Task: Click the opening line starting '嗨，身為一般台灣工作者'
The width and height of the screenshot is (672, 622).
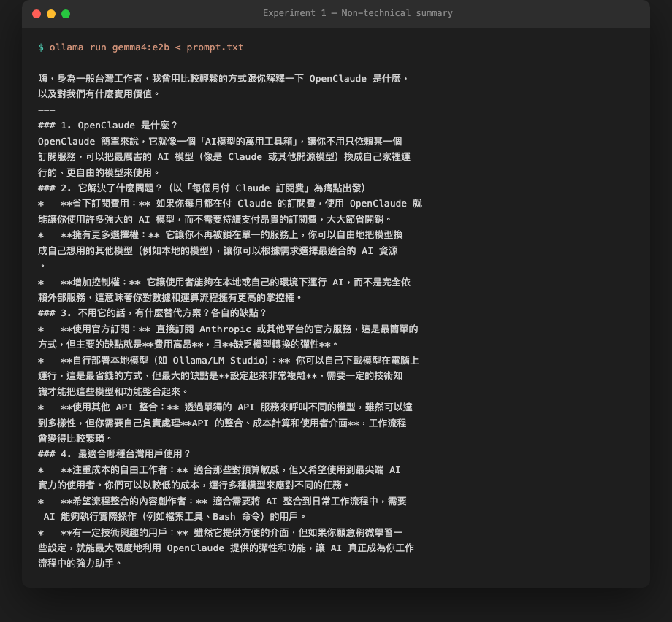Action: coord(224,78)
